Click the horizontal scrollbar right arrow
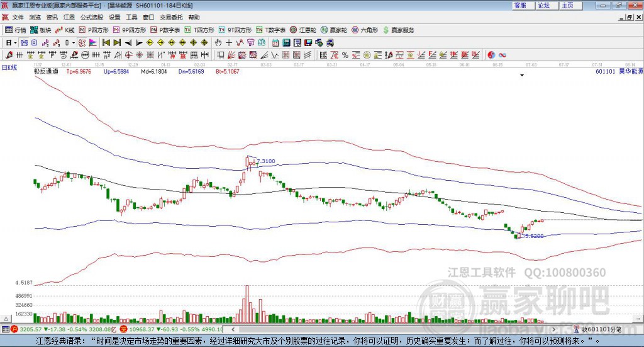The width and height of the screenshot is (644, 347). pyautogui.click(x=553, y=329)
